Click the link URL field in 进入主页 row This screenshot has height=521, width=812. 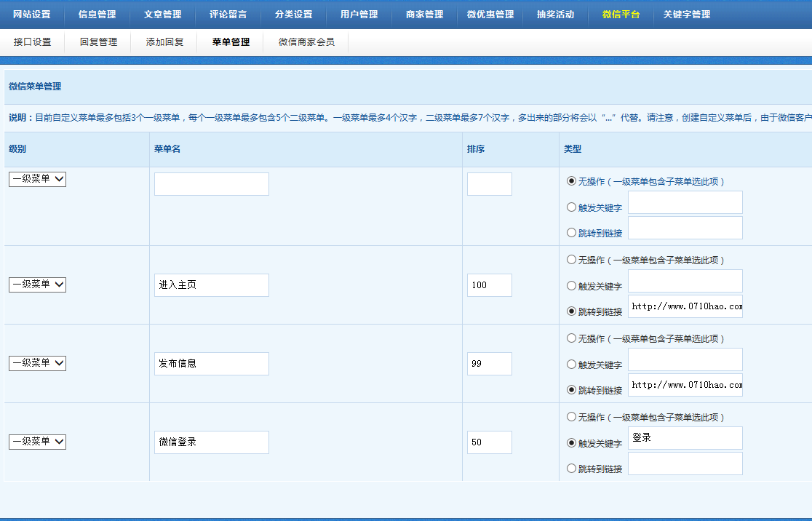click(685, 306)
